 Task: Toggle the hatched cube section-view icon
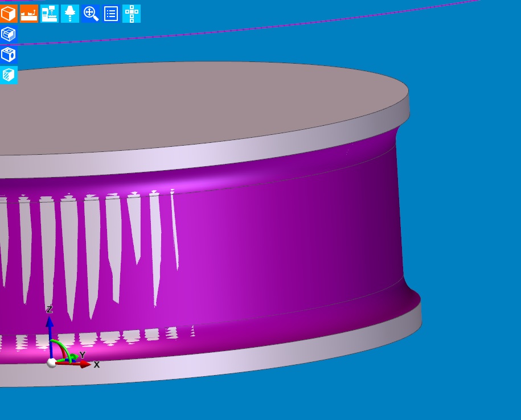(x=9, y=75)
